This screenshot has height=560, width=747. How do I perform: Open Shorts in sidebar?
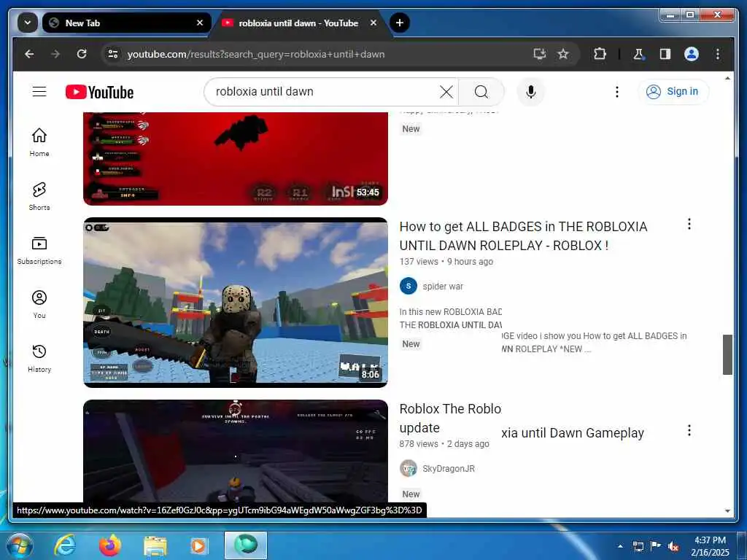(x=39, y=195)
